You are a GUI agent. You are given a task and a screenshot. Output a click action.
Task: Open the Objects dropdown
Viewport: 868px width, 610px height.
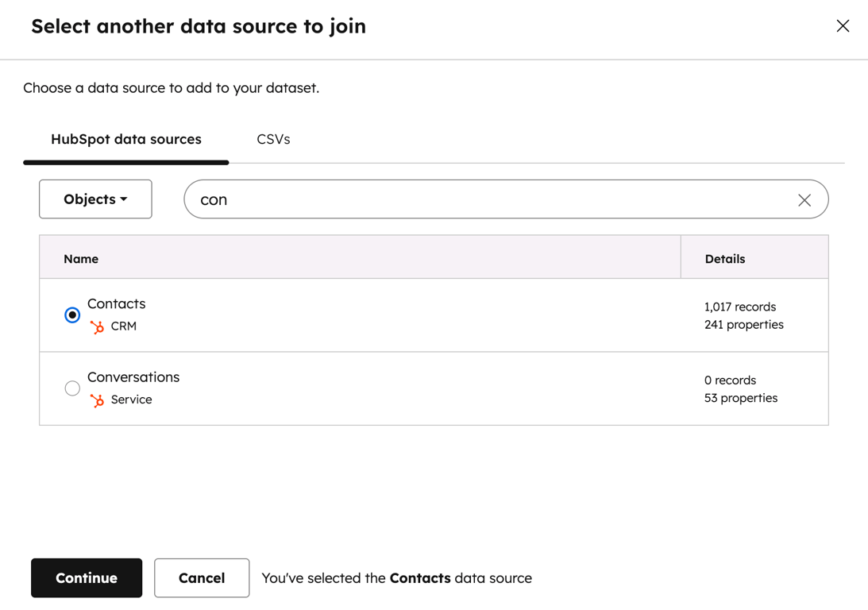95,199
